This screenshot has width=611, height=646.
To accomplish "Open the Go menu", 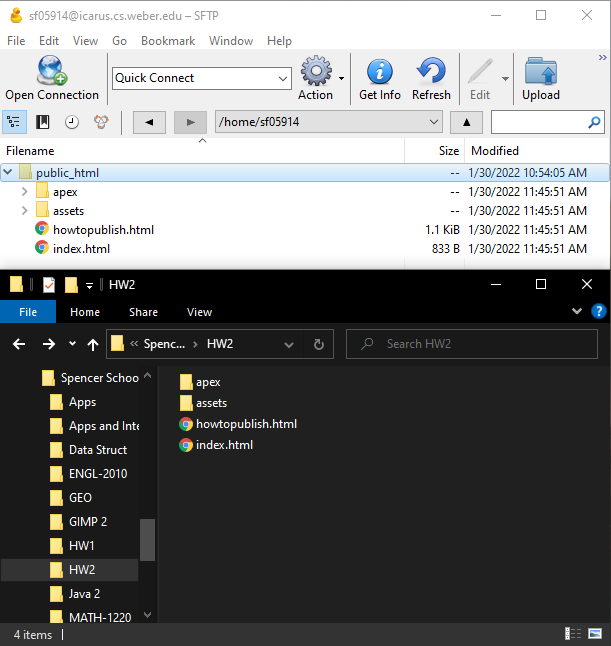I will tap(119, 41).
